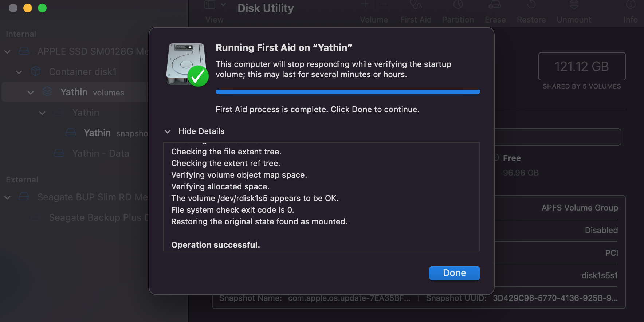644x322 pixels.
Task: Click the Restore arrow icon
Action: click(x=531, y=5)
